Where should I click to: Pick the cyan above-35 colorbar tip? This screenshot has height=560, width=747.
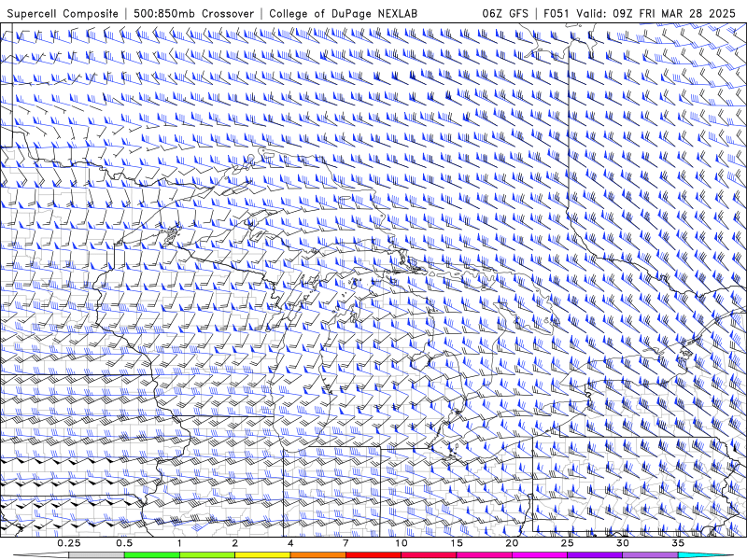pos(703,555)
